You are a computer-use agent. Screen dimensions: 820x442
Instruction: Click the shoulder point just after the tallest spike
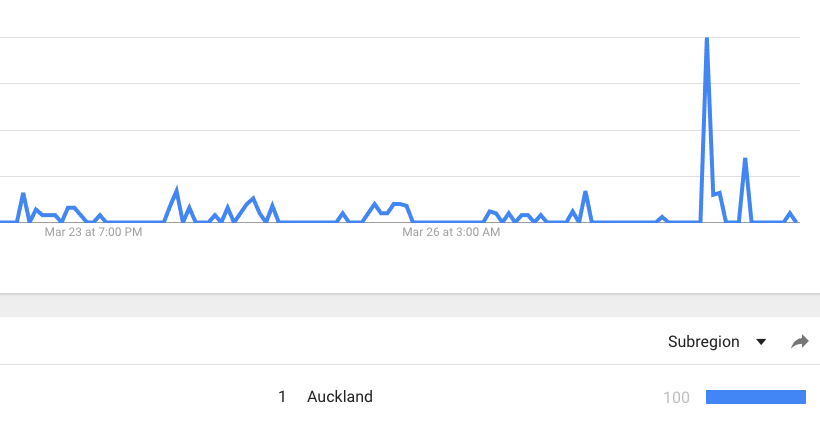coord(718,194)
